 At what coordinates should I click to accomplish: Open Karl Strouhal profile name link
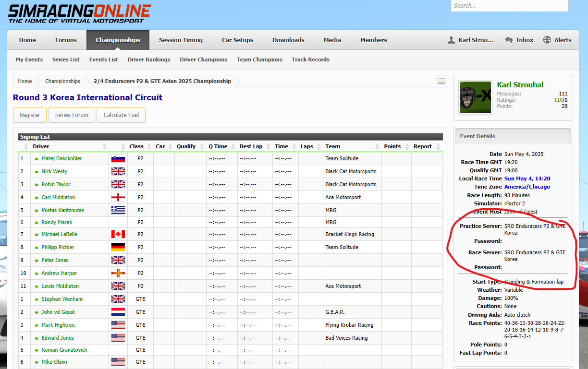point(520,85)
